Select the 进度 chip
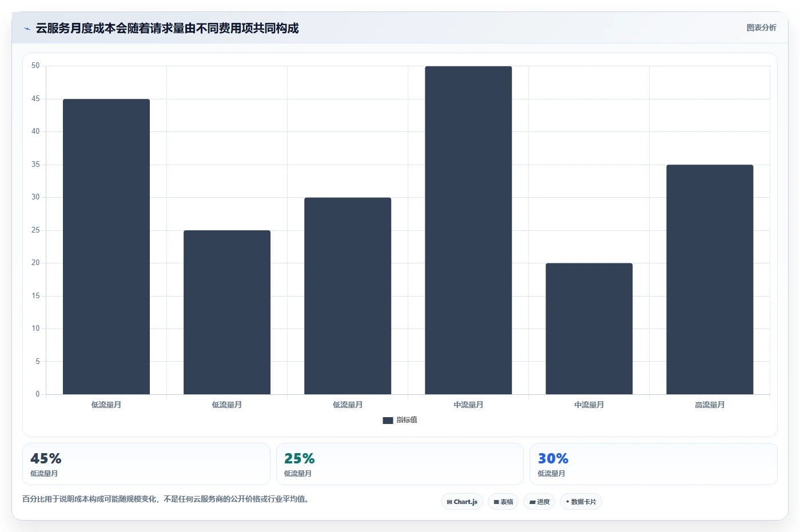This screenshot has height=532, width=800. (x=539, y=502)
